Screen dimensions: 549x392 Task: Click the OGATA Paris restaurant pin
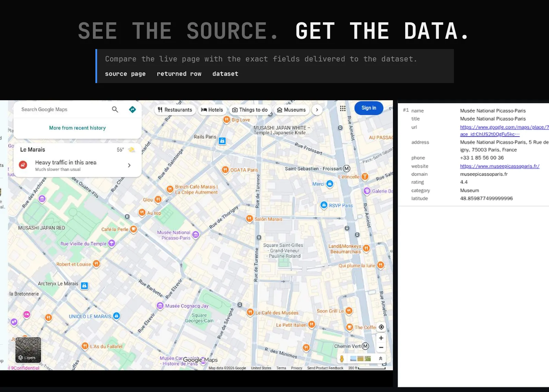[x=225, y=170]
